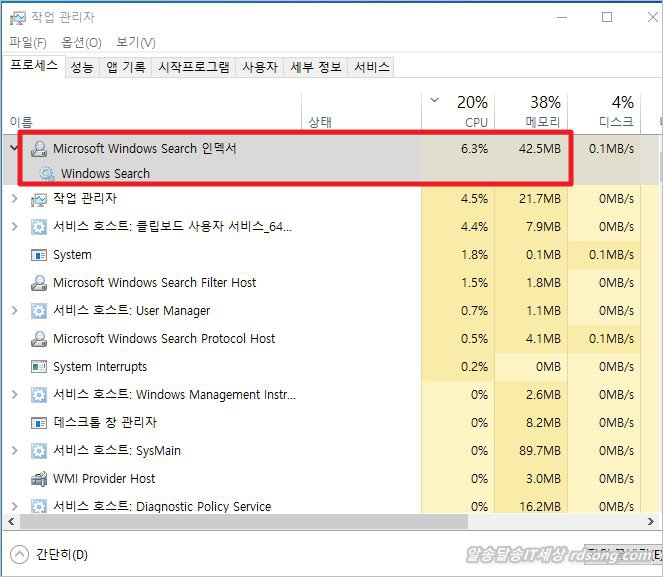Click the Windows Search child service name

(x=105, y=173)
